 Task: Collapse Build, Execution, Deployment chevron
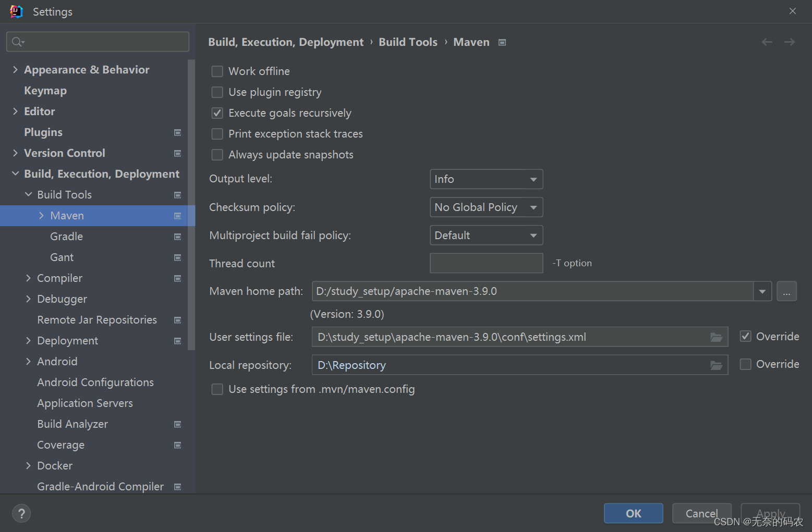pos(15,174)
